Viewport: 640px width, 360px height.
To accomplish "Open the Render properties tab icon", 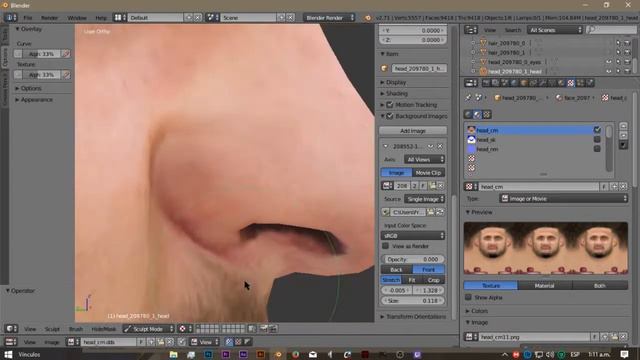I will point(486,83).
